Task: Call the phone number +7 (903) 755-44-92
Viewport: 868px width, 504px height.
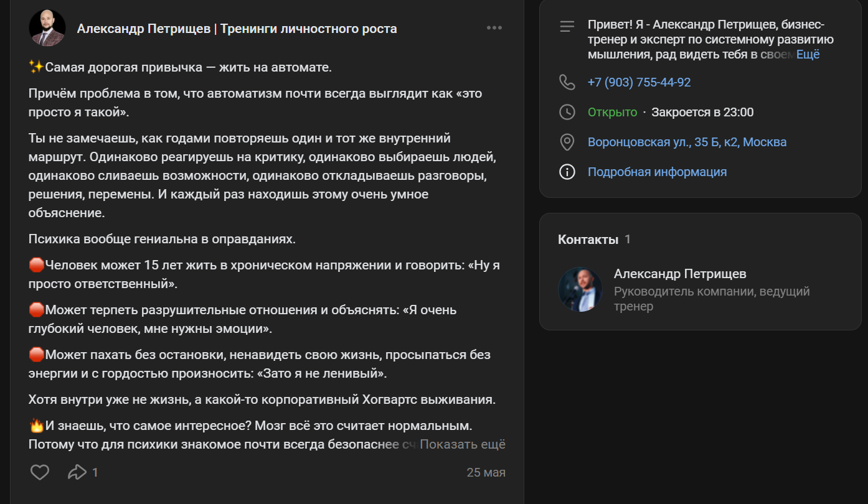Action: (639, 82)
